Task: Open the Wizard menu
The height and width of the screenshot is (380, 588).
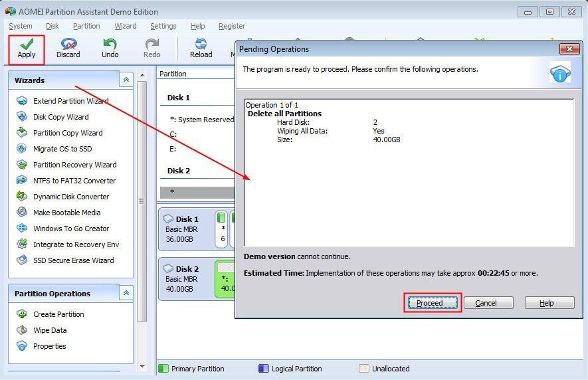Action: [126, 26]
